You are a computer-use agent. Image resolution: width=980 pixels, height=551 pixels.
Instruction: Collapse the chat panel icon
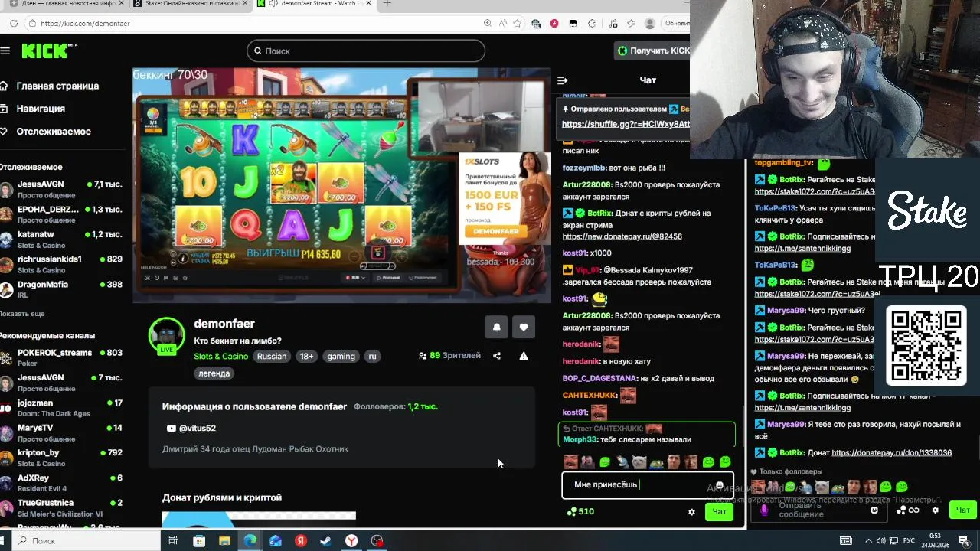click(562, 80)
